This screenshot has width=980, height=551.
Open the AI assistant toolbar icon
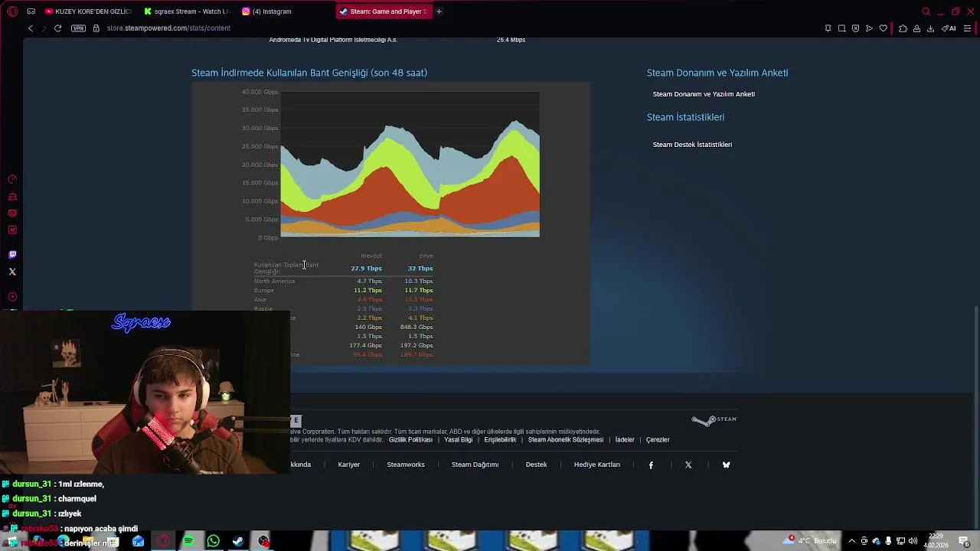point(949,28)
